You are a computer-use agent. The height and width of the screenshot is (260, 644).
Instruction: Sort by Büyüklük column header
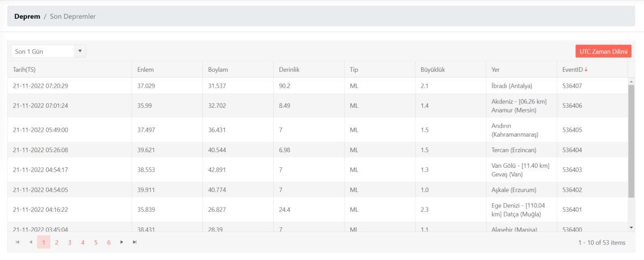pyautogui.click(x=433, y=70)
